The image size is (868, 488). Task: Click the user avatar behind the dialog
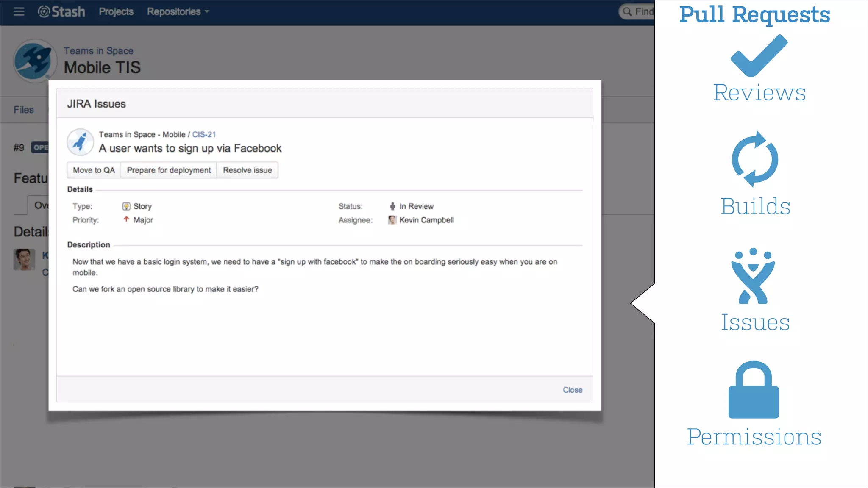tap(24, 260)
